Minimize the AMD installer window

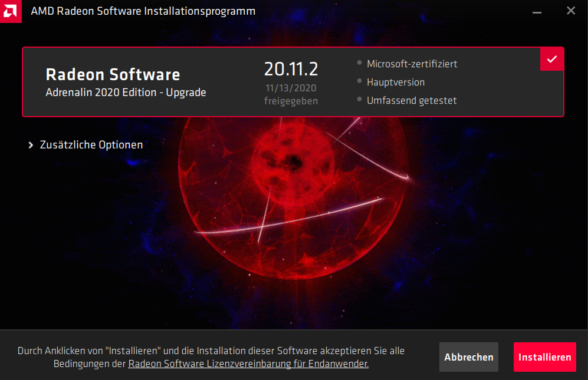click(537, 12)
